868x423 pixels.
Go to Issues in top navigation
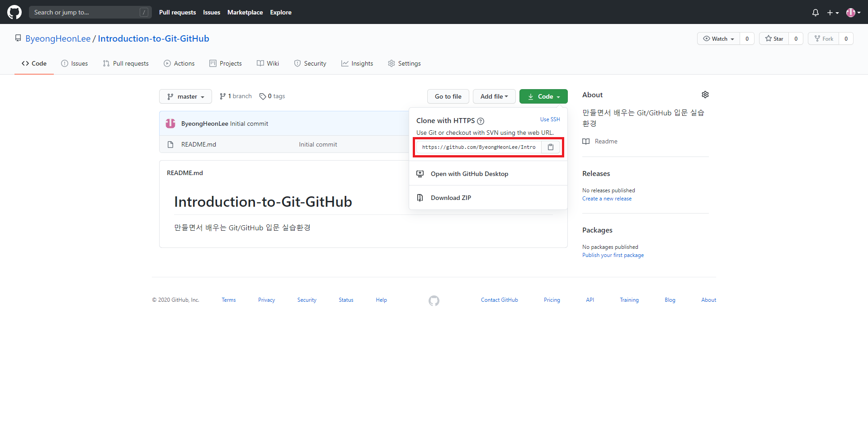pyautogui.click(x=212, y=12)
